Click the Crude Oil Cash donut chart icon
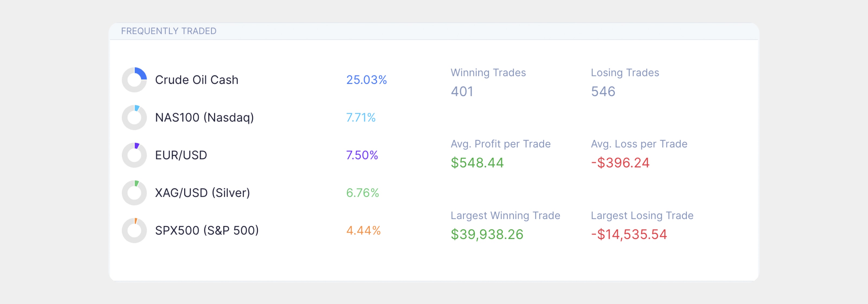This screenshot has width=868, height=304. (x=134, y=80)
